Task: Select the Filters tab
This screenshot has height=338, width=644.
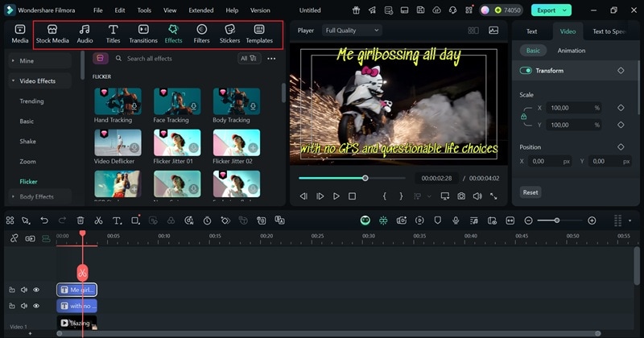Action: tap(201, 34)
